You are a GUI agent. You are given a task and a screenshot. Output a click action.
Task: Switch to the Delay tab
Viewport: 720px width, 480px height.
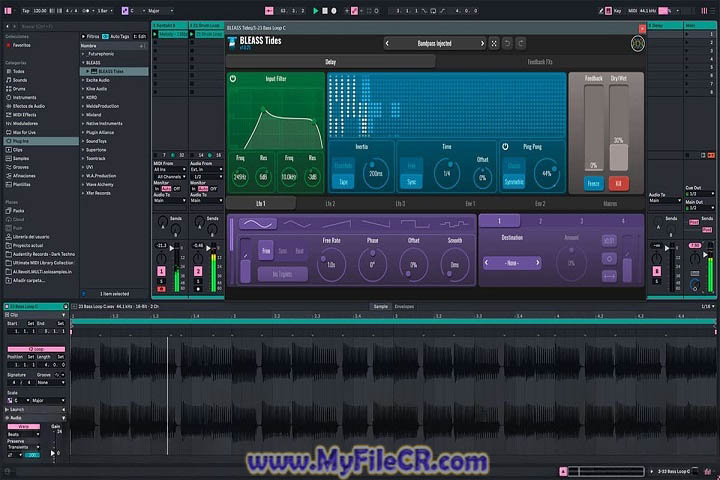pyautogui.click(x=331, y=62)
